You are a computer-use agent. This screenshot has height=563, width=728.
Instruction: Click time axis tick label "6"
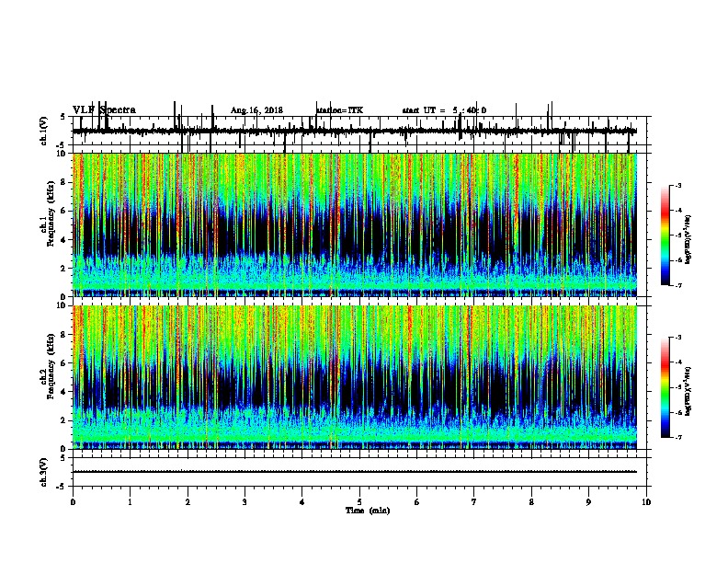coord(417,502)
